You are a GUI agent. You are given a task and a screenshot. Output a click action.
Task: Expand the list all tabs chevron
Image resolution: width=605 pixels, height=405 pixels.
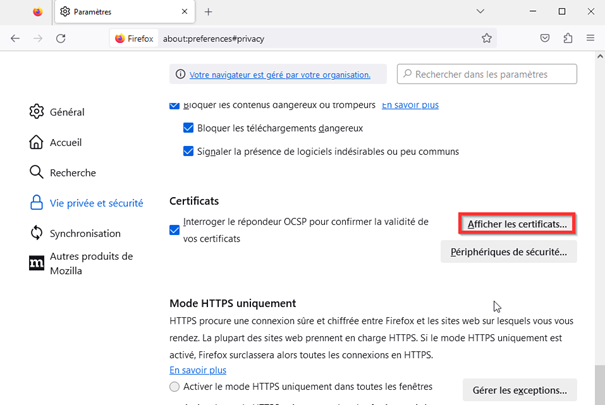click(x=481, y=12)
